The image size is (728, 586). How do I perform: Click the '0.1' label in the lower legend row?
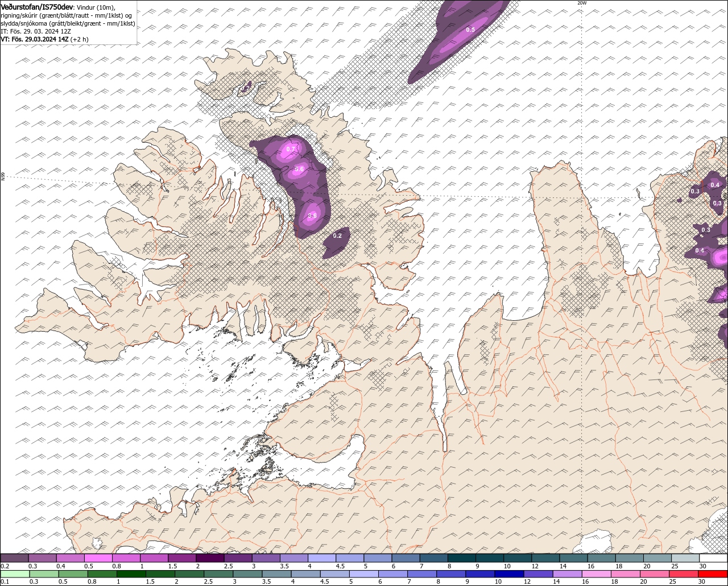pos(6,581)
